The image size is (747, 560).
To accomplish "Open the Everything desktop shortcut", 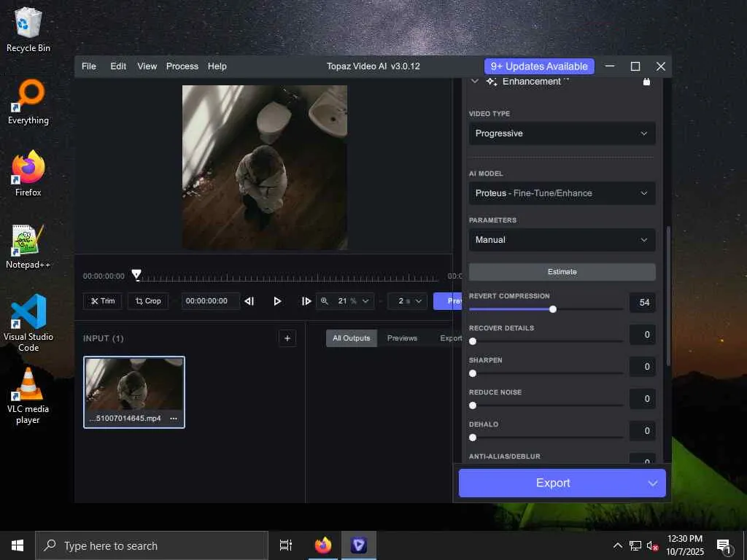I will tap(28, 102).
